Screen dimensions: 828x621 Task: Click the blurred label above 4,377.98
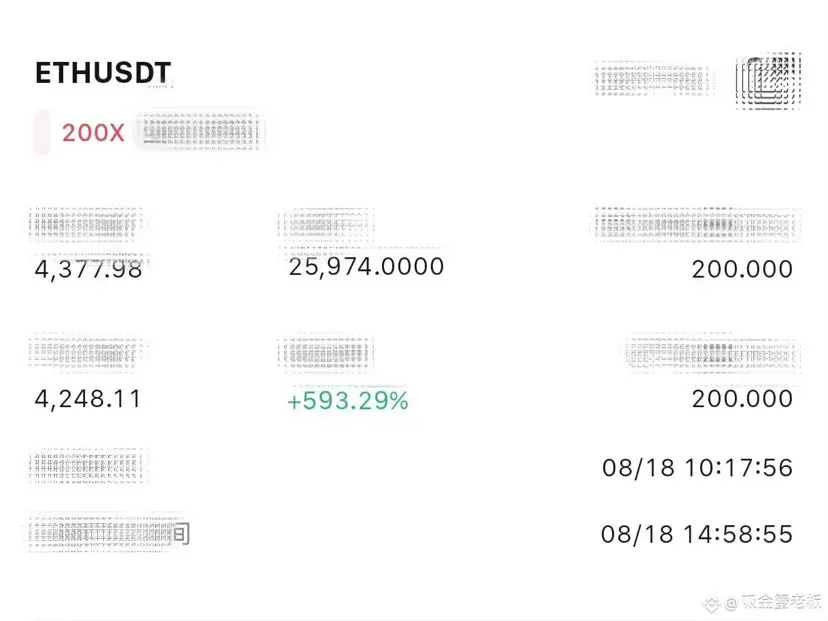(x=86, y=224)
